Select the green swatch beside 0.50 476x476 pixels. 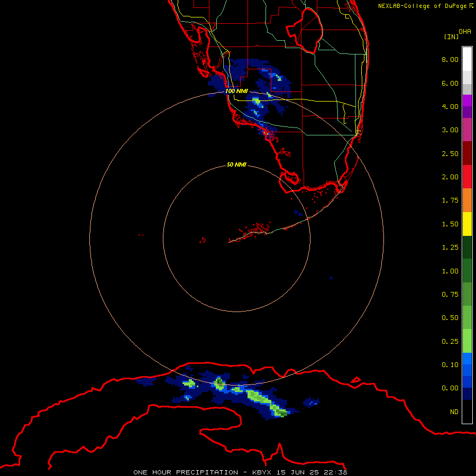(x=467, y=318)
